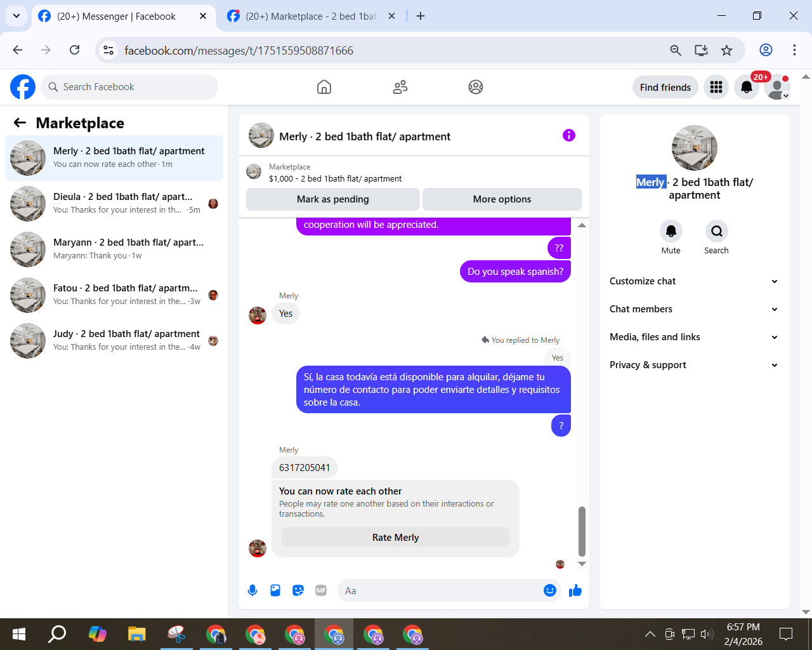Open taskbar clock showing 6:57 PM
This screenshot has width=812, height=650.
click(x=743, y=633)
